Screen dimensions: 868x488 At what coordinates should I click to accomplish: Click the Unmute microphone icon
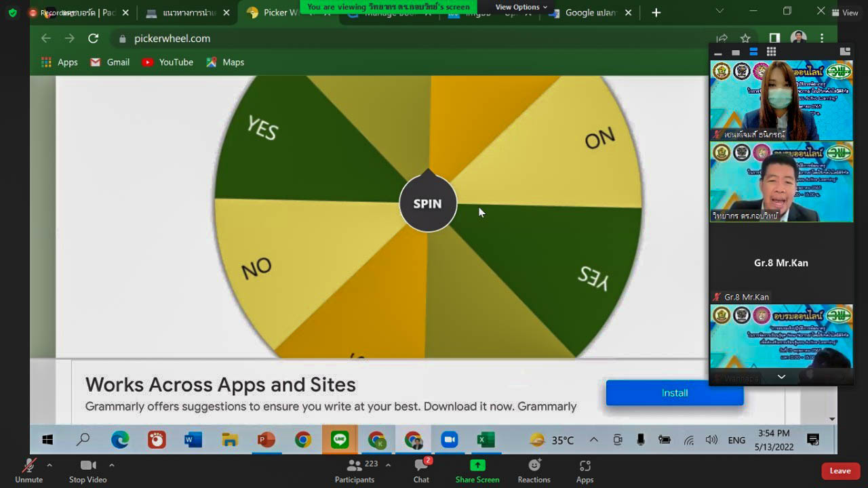click(x=28, y=466)
